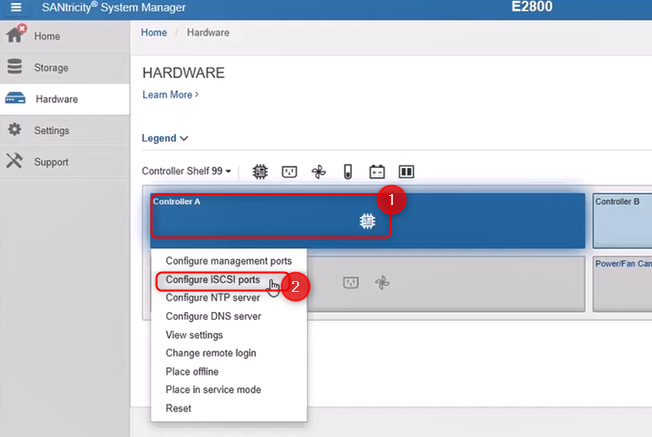652x437 pixels.
Task: Open the Support section
Action: click(65, 162)
